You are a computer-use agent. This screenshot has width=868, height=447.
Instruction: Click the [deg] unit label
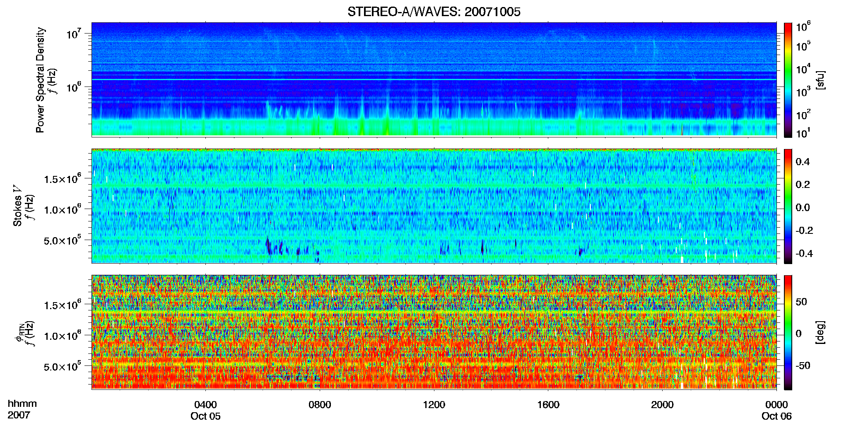[820, 332]
